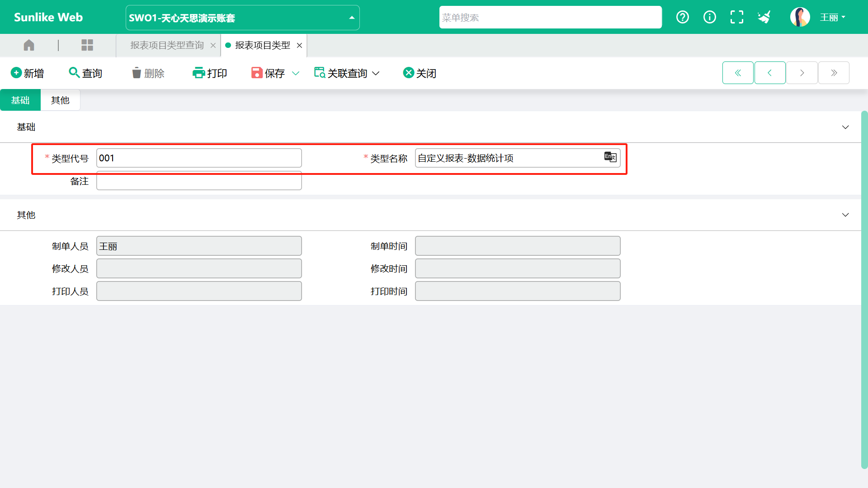Collapse the 基础 section chevron

(845, 127)
